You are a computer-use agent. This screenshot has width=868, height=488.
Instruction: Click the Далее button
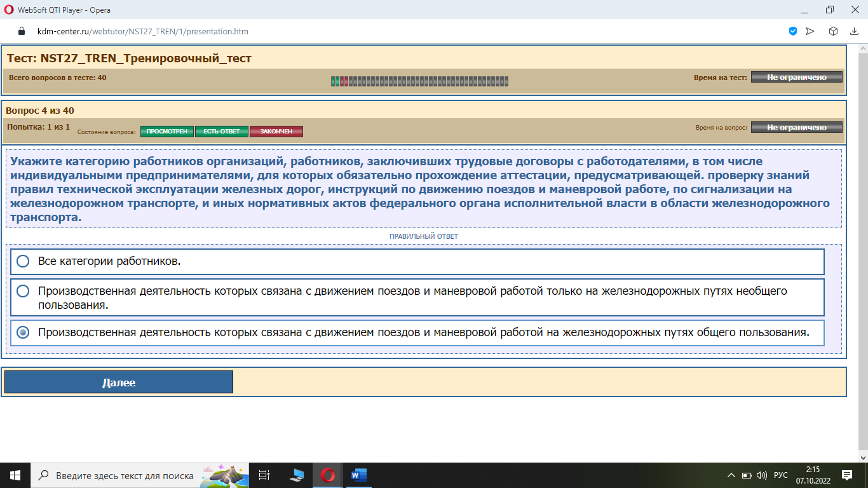119,382
